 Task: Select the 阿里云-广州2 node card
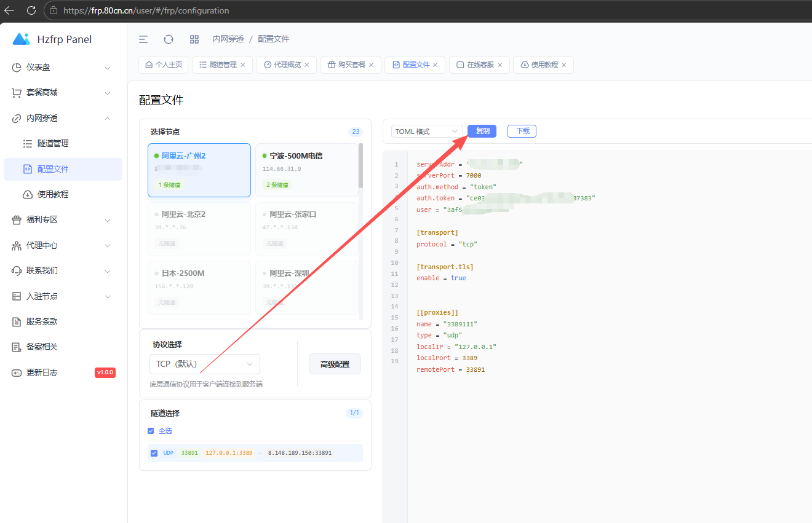click(x=199, y=170)
